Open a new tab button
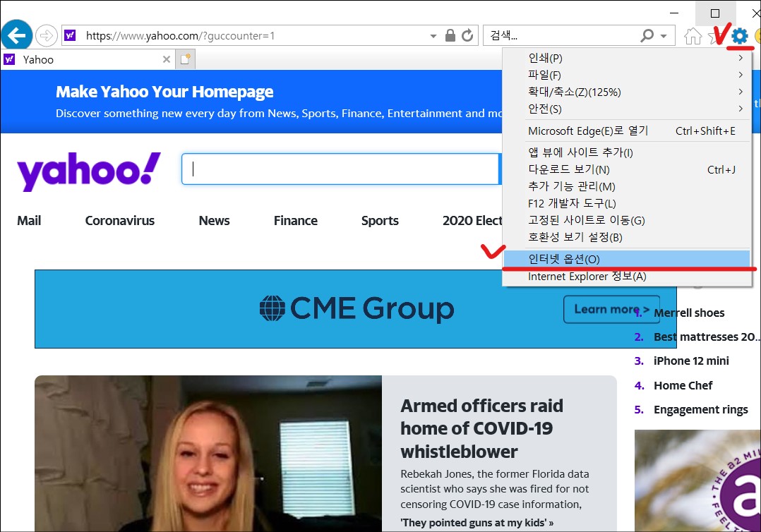This screenshot has width=761, height=532. pyautogui.click(x=186, y=59)
